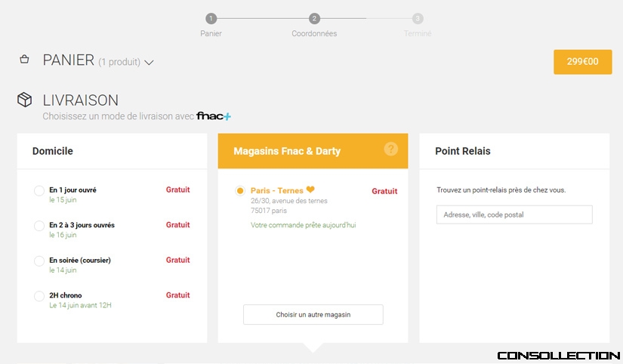Click step 3 Terminé circle
The image size is (623, 364).
coord(418,18)
